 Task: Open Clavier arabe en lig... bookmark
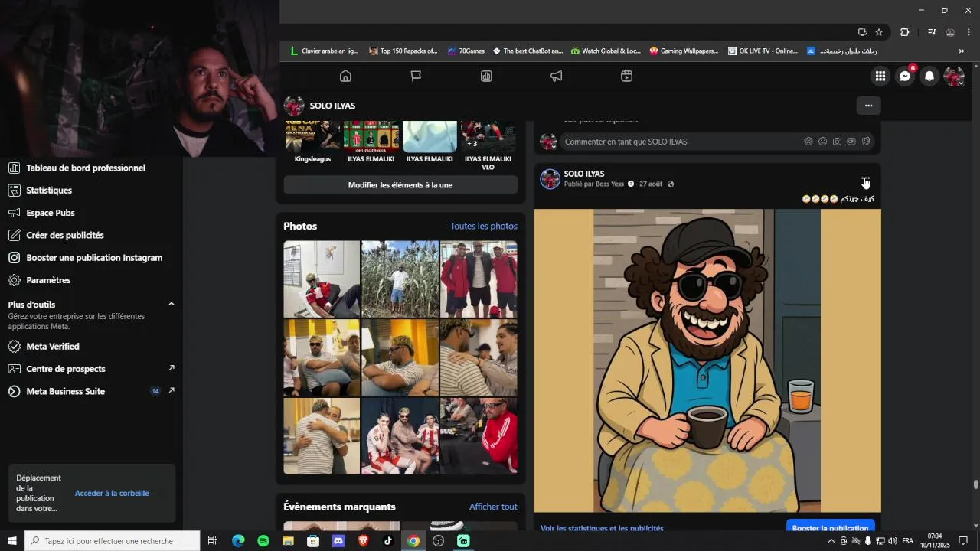[324, 51]
